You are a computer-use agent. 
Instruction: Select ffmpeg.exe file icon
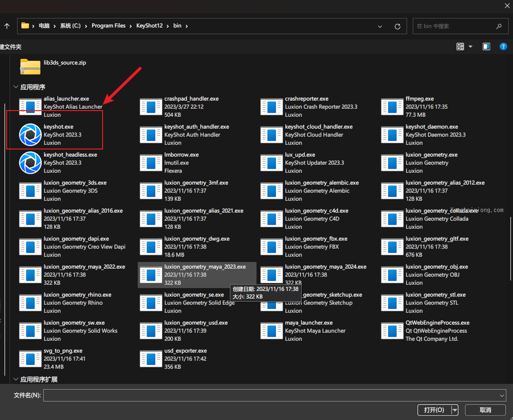pyautogui.click(x=392, y=107)
